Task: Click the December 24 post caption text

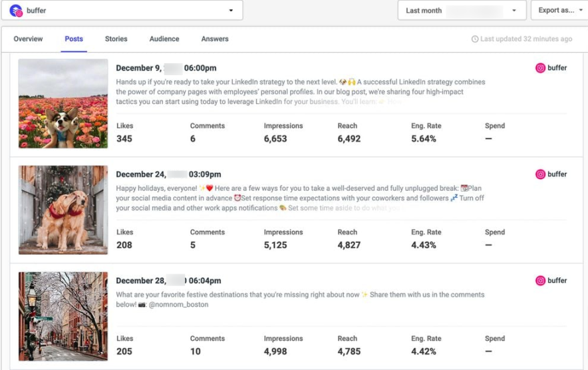Action: [299, 198]
